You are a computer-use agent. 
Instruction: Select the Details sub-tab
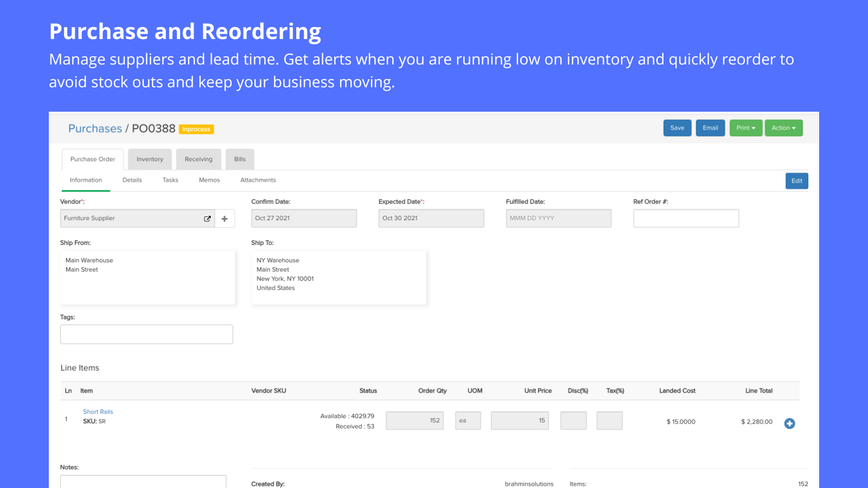[x=132, y=180]
